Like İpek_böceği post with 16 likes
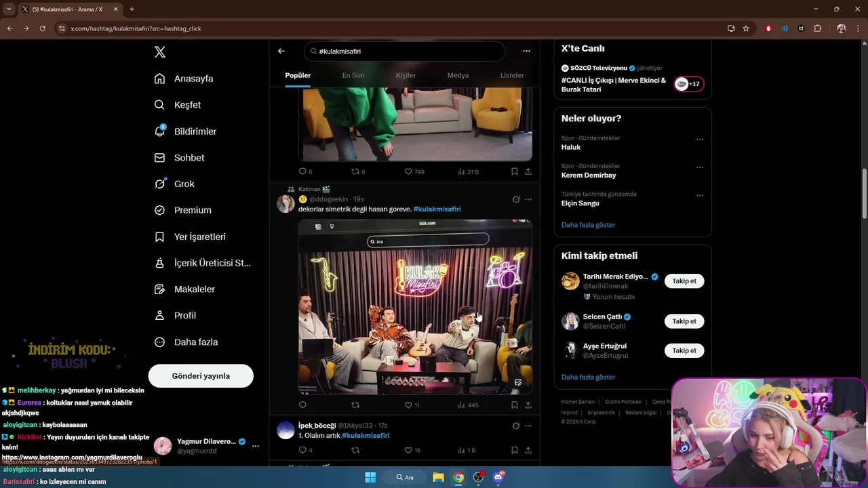 coord(412,450)
